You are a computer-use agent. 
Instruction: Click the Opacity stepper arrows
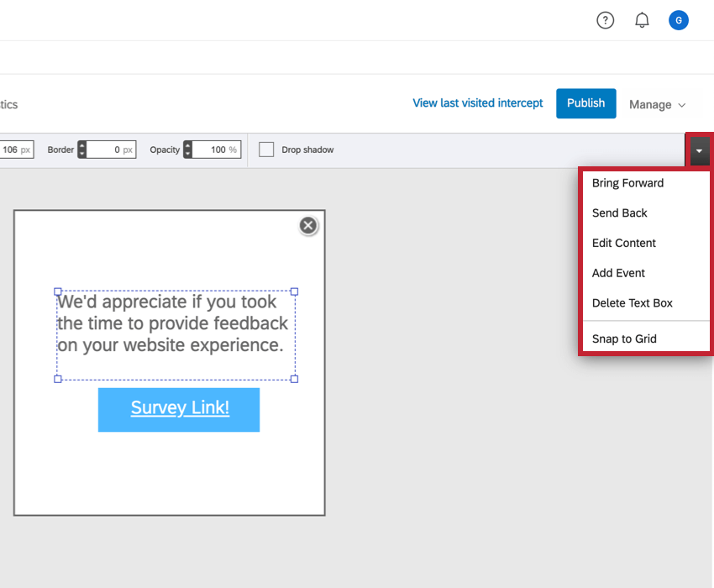(x=187, y=150)
